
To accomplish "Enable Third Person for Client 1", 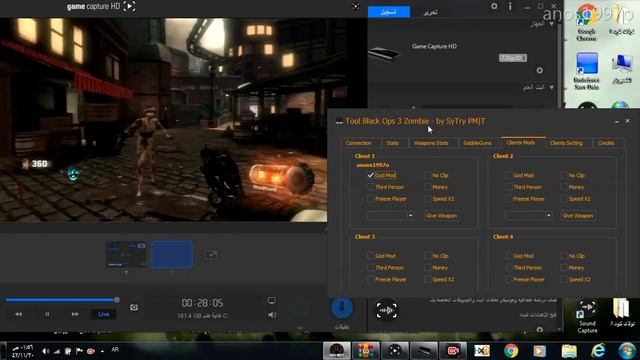I will tap(370, 187).
